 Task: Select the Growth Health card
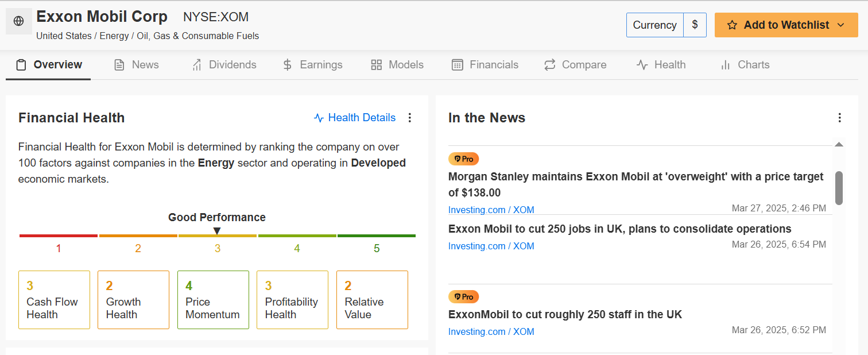[x=133, y=300]
